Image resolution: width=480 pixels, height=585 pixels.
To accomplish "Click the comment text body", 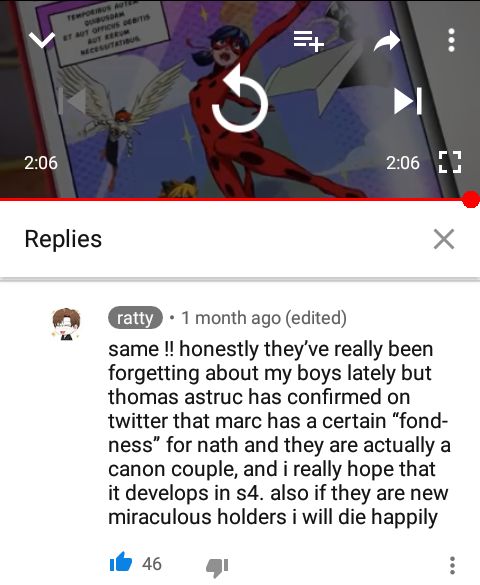I will click(279, 433).
